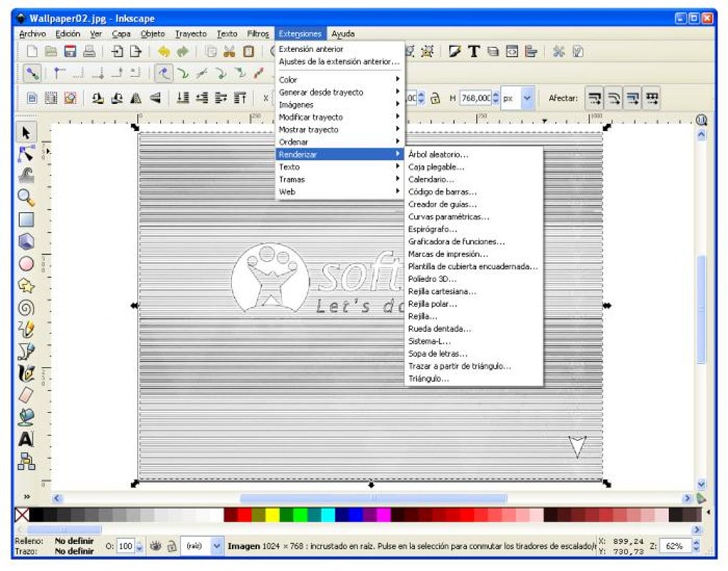
Task: Expand Generar desde trayecto submenu
Action: pos(340,92)
